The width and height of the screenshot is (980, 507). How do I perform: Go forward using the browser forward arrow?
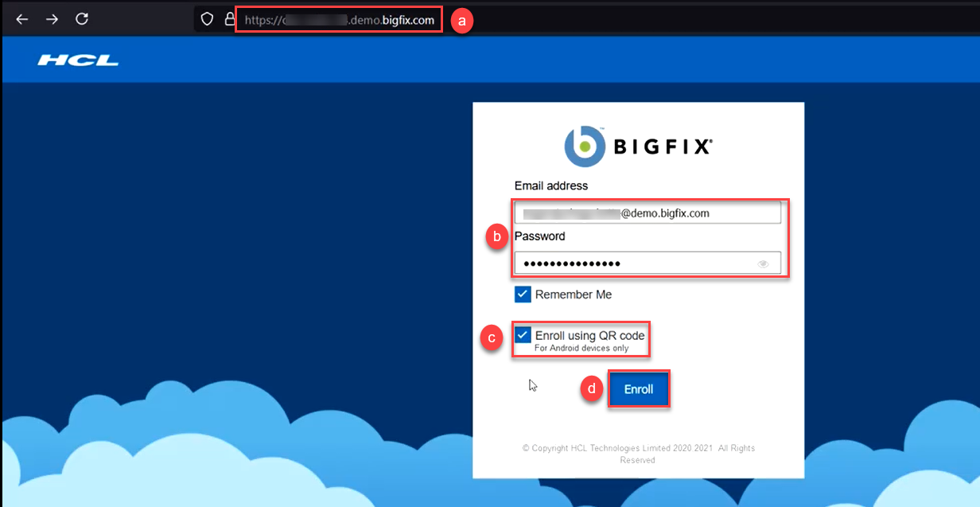(x=52, y=19)
